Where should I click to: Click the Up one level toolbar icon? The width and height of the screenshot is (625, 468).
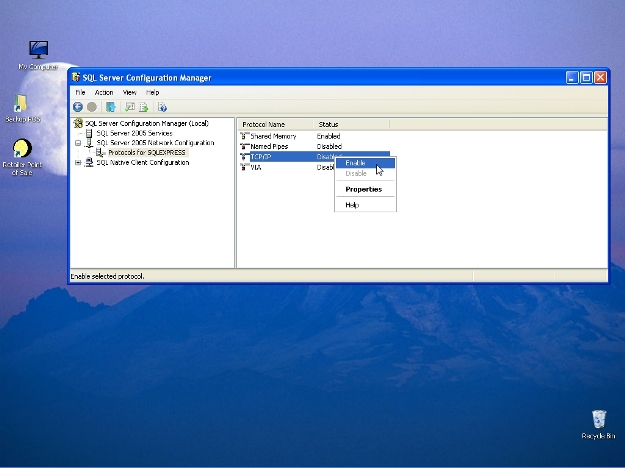(111, 107)
